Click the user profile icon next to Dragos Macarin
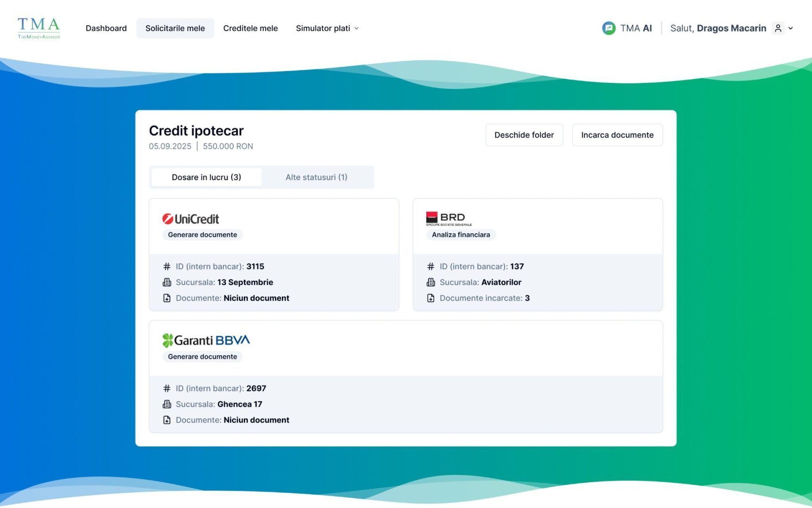This screenshot has height=508, width=812. coord(778,28)
